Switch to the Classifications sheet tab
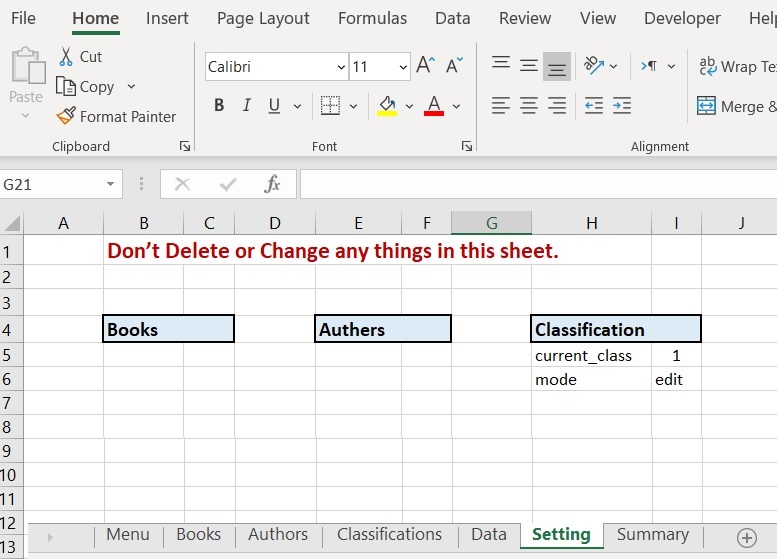Image resolution: width=777 pixels, height=559 pixels. 389,534
